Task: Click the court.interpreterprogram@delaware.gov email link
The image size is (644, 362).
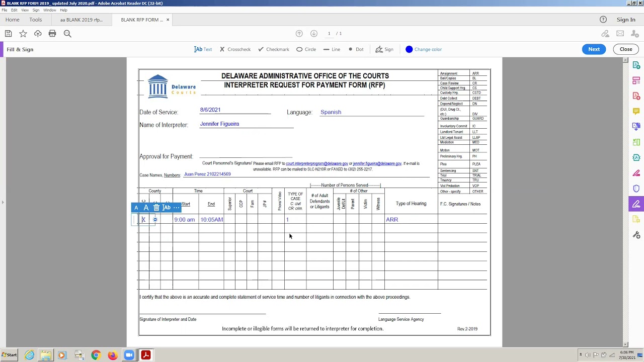Action: pos(317,163)
